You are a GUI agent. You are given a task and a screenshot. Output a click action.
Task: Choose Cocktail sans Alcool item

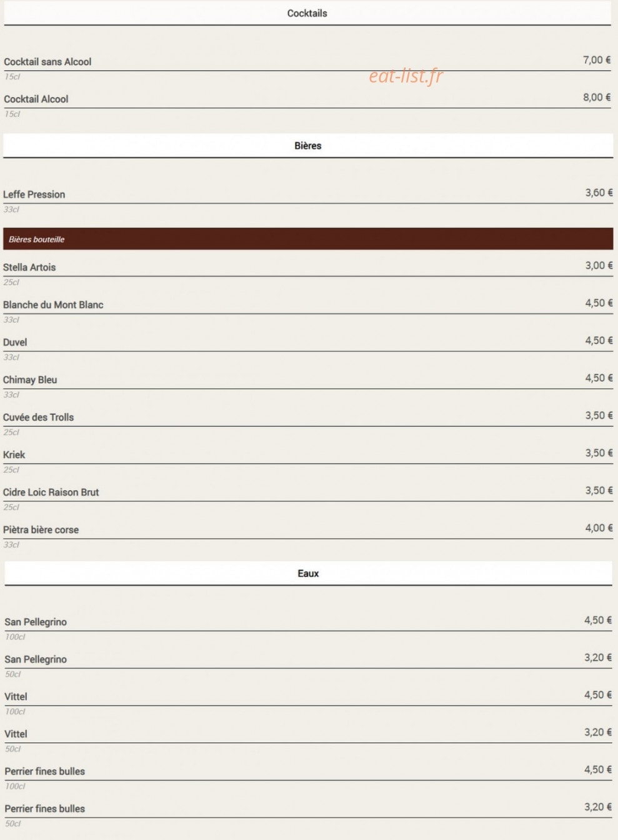tap(47, 62)
